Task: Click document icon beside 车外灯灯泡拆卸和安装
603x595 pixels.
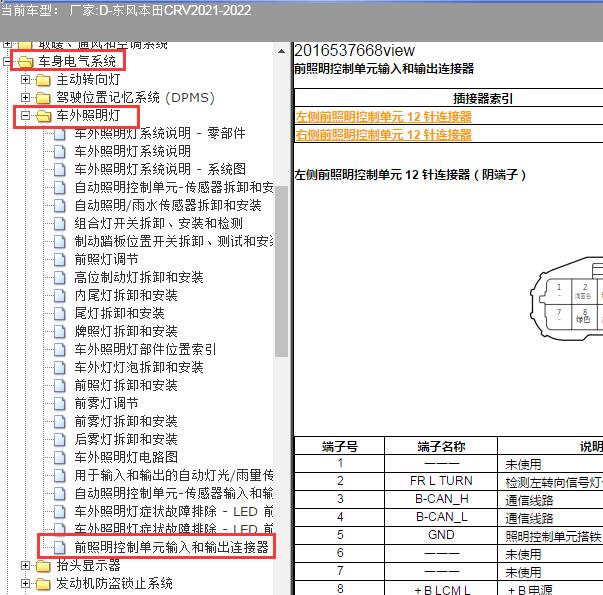Action: point(60,368)
